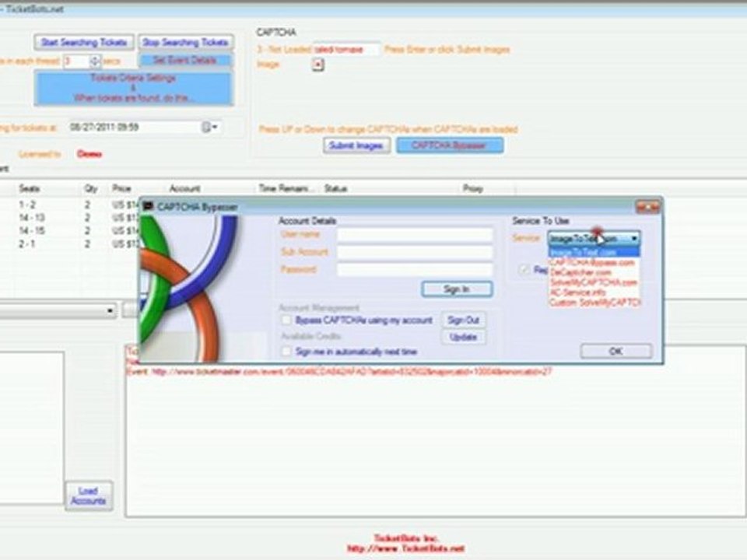Choose AC-Service.info in the service list

click(594, 292)
